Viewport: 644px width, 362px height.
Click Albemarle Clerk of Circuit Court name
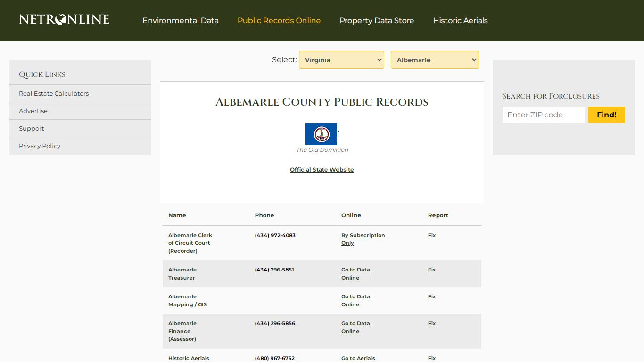point(190,243)
